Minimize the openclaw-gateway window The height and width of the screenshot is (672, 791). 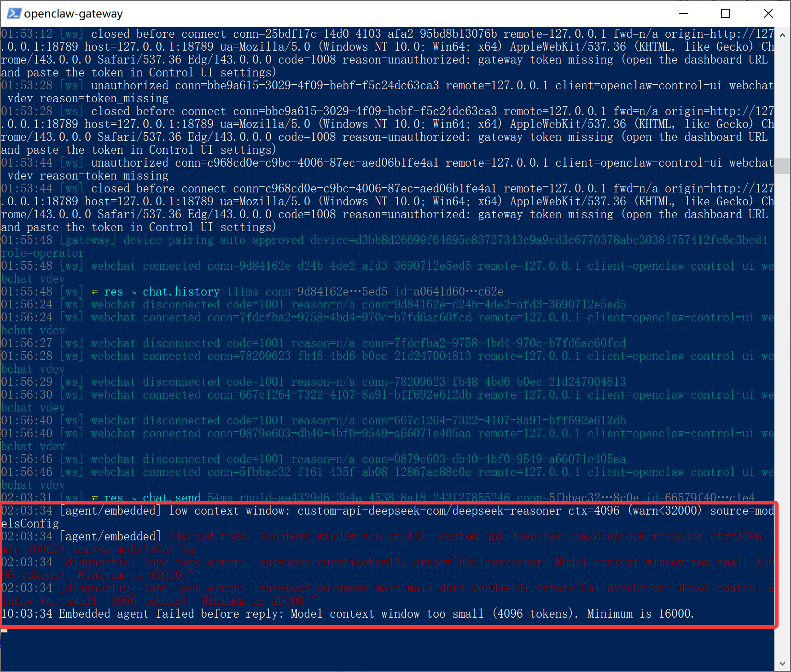pos(684,13)
